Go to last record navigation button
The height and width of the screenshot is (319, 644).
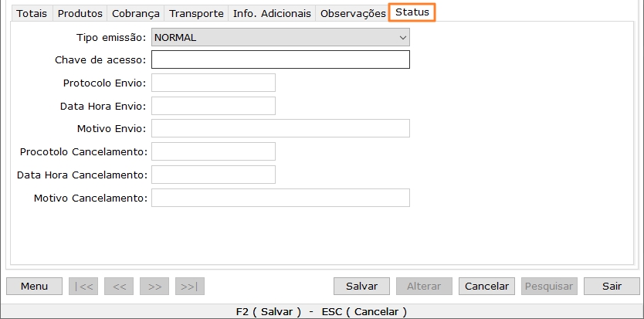pos(190,287)
